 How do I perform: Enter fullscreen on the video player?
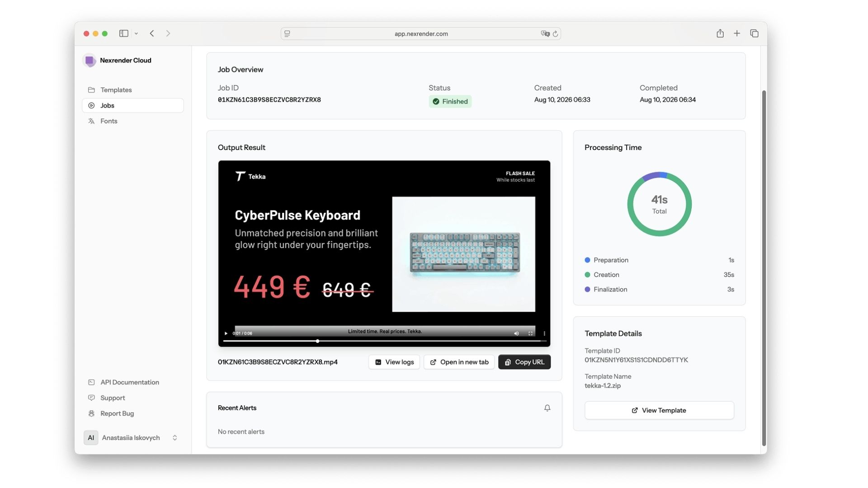pos(530,333)
